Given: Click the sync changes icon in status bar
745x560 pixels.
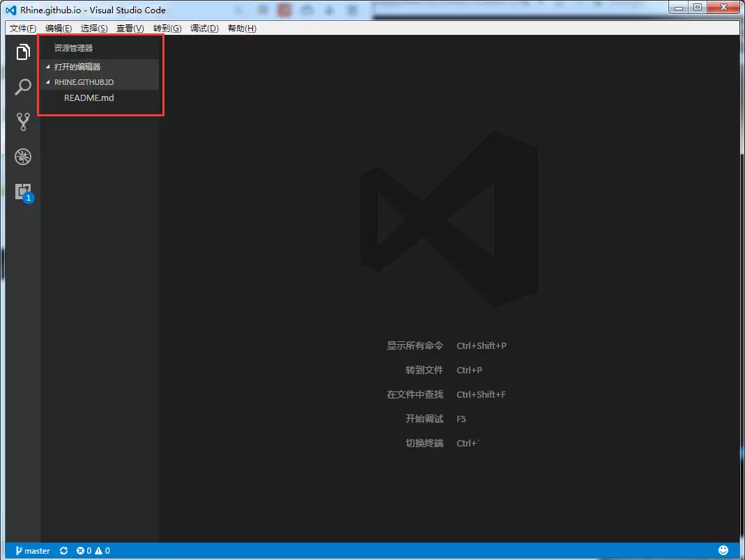Looking at the screenshot, I should (63, 551).
